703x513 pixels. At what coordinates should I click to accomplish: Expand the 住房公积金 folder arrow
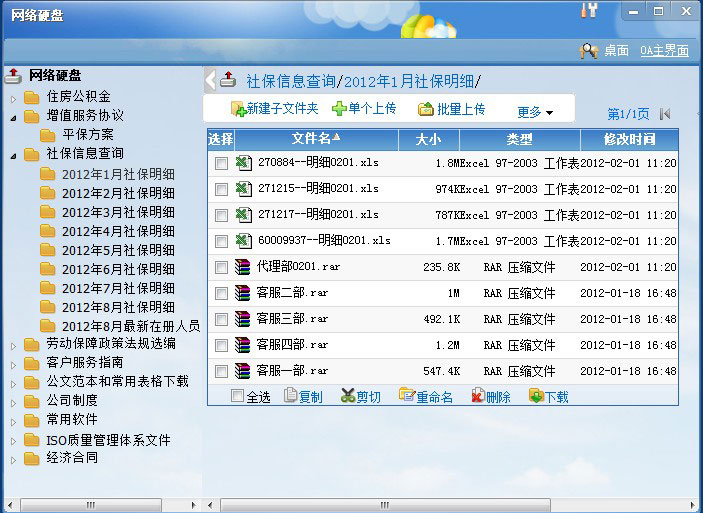click(x=13, y=99)
